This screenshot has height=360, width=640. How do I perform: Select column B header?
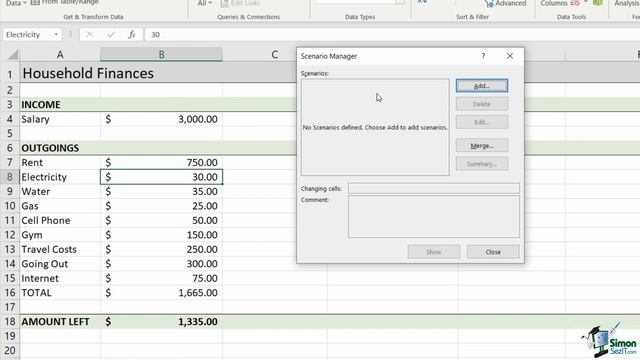pos(161,55)
